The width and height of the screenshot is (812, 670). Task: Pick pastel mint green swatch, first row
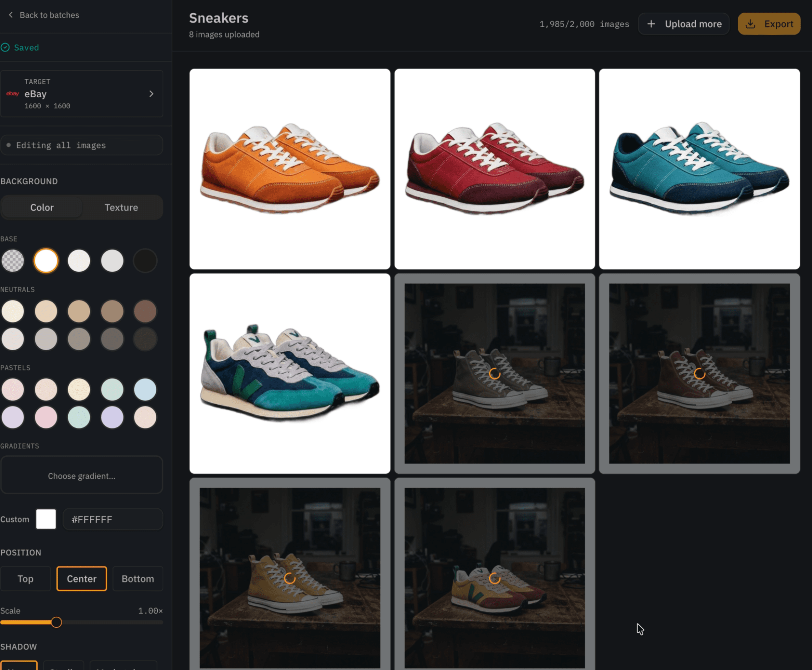(x=112, y=389)
